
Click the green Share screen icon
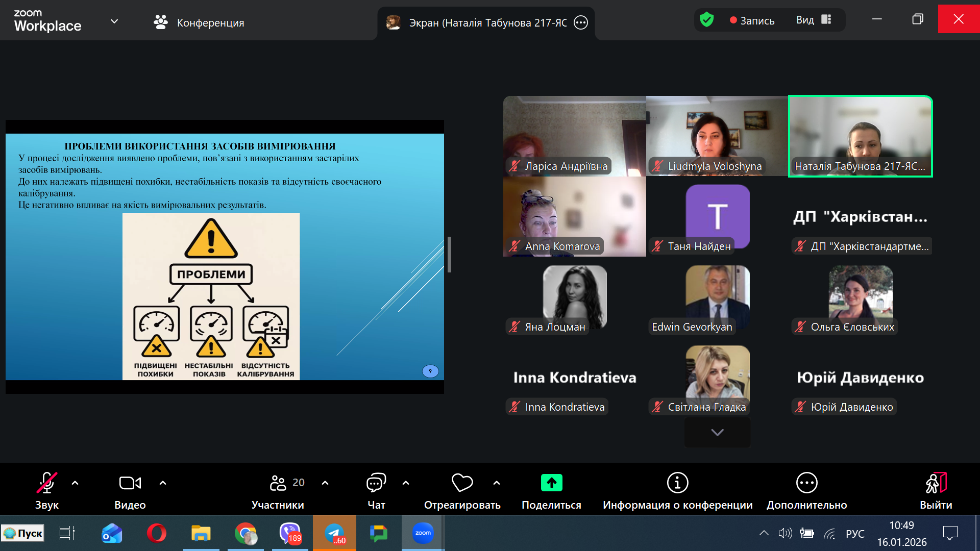click(551, 483)
